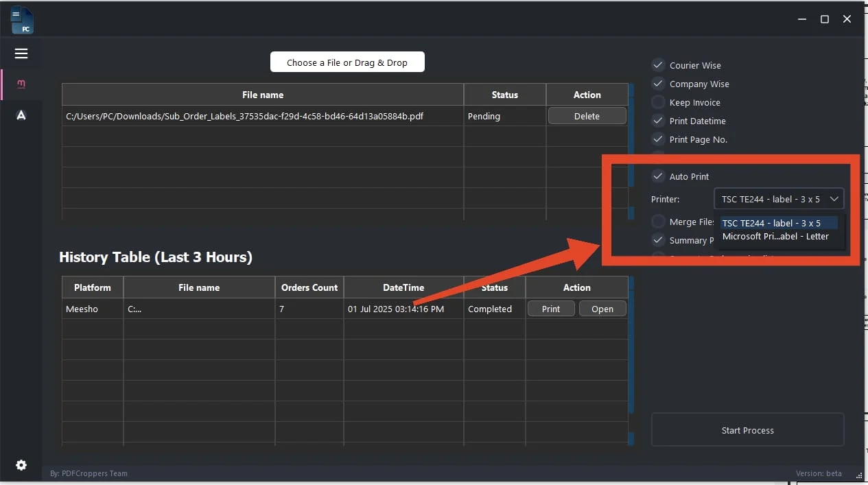Delete the pending Sub_Order_Labels file

coord(587,116)
